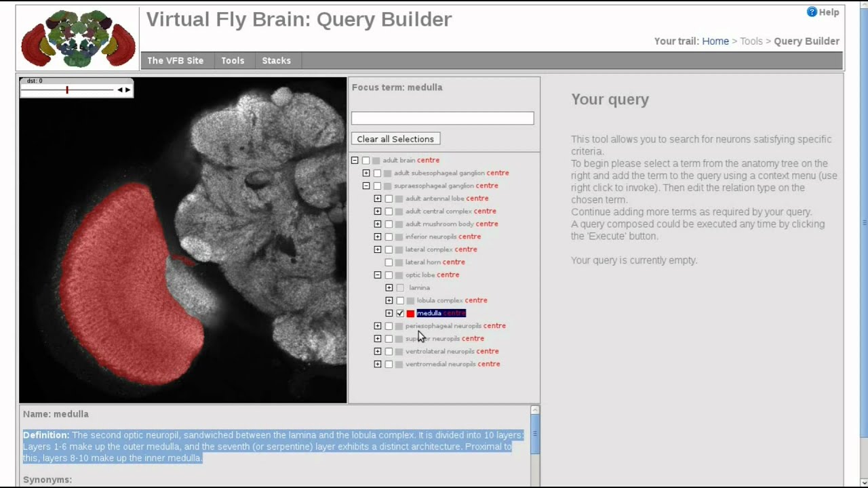Click the 'Name: medulla' text
The height and width of the screenshot is (488, 868).
[x=56, y=414]
